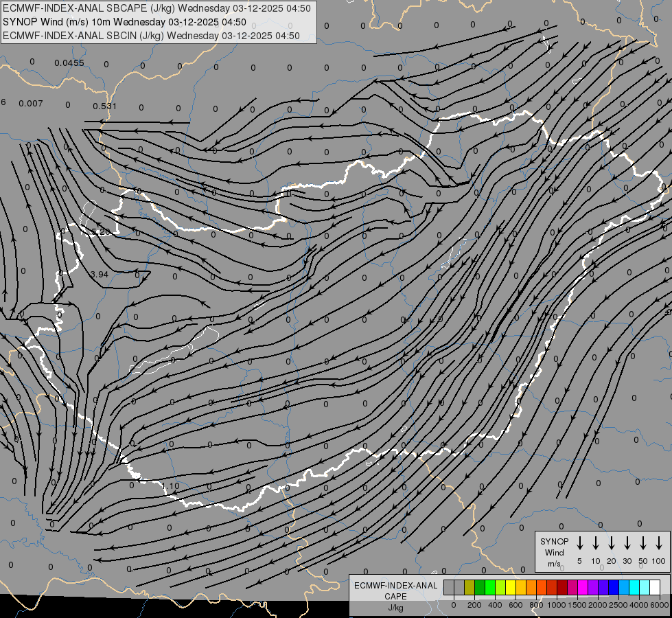Click the J/kg unit label in CAPE legend
The width and height of the screenshot is (672, 618).
pos(395,608)
